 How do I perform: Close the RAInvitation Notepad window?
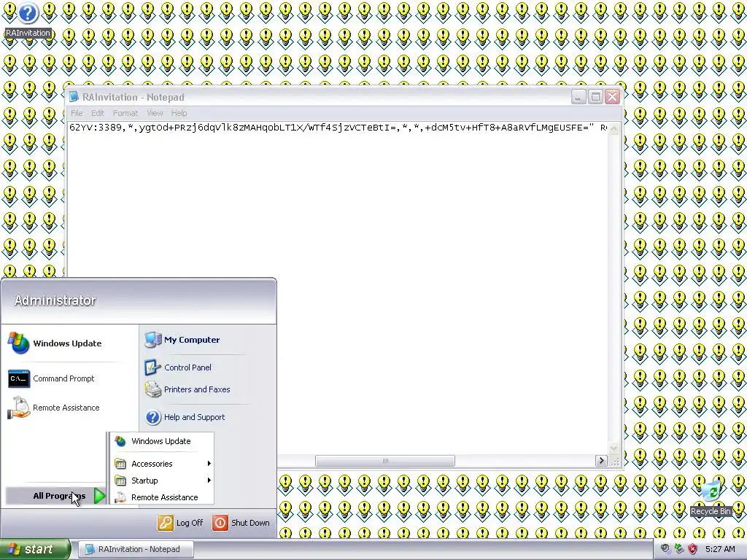point(612,97)
